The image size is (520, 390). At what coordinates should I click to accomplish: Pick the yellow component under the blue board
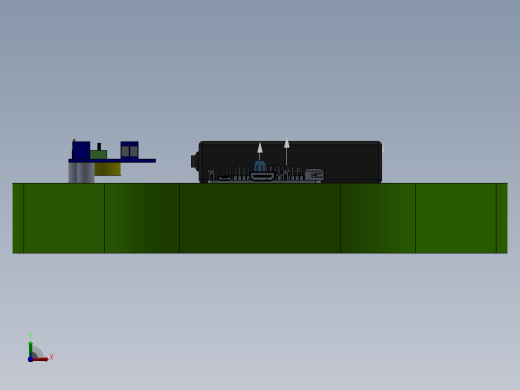107,169
